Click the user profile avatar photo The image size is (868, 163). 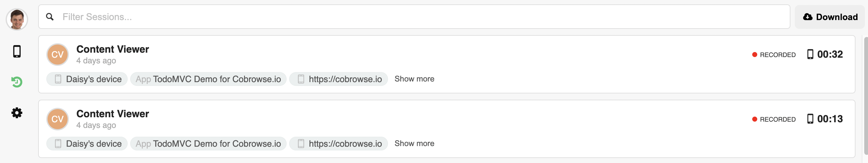click(17, 19)
